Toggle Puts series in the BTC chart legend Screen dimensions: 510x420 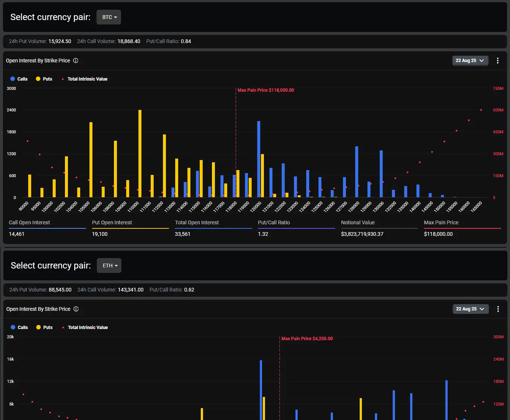44,79
